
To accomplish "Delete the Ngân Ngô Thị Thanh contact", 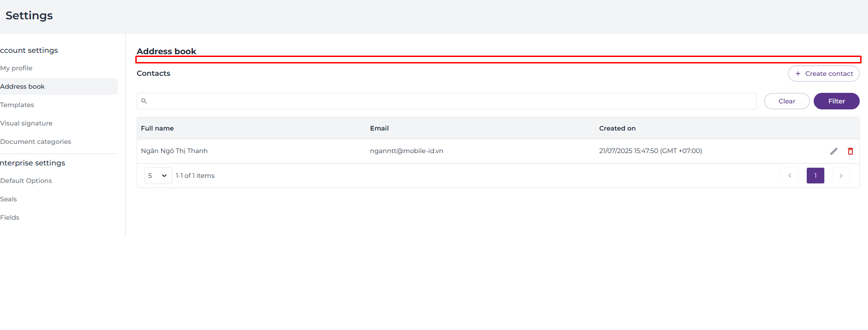I will (851, 151).
